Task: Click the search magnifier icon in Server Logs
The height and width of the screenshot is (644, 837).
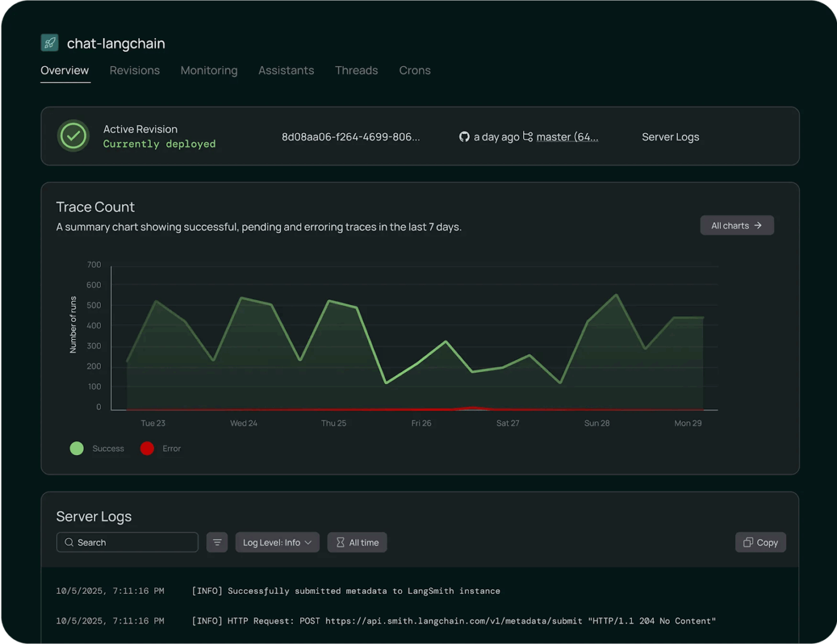Action: [68, 542]
